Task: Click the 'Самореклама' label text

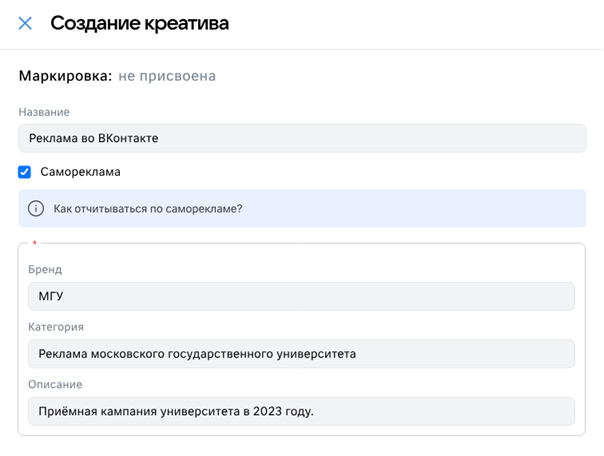Action: pos(81,172)
